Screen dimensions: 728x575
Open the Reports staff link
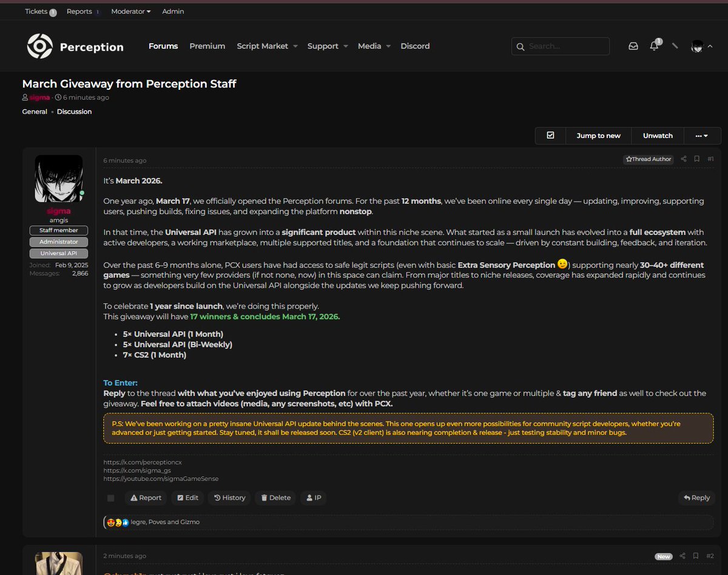83,12
